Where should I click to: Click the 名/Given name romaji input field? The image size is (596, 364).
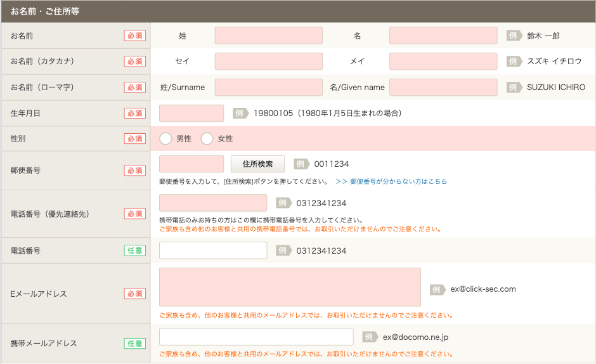click(x=443, y=87)
